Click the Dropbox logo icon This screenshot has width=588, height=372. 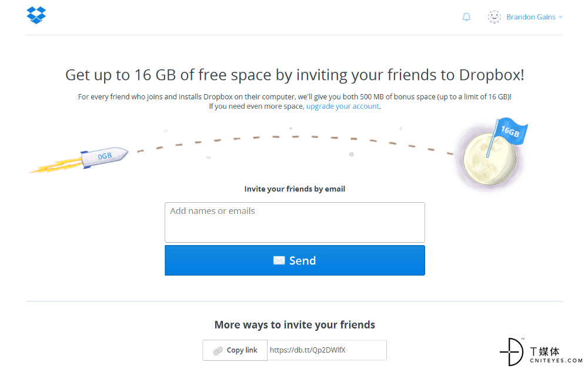36,15
